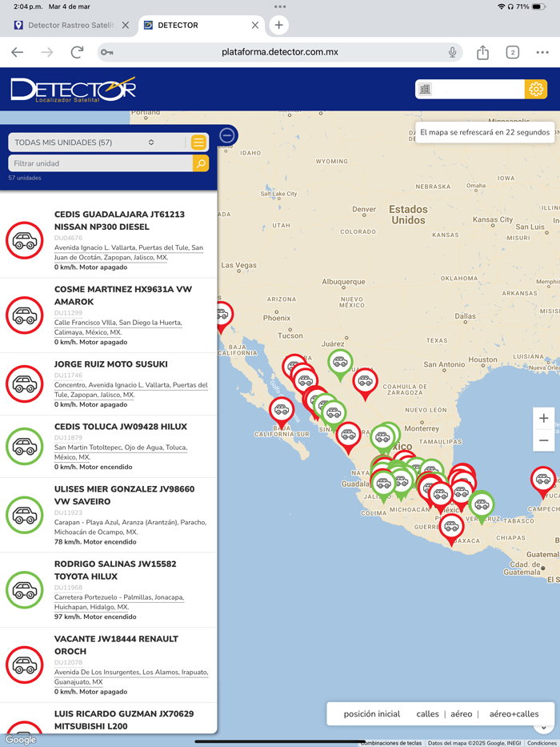Image resolution: width=560 pixels, height=747 pixels.
Task: Click the microphone icon in address bar
Action: click(452, 53)
